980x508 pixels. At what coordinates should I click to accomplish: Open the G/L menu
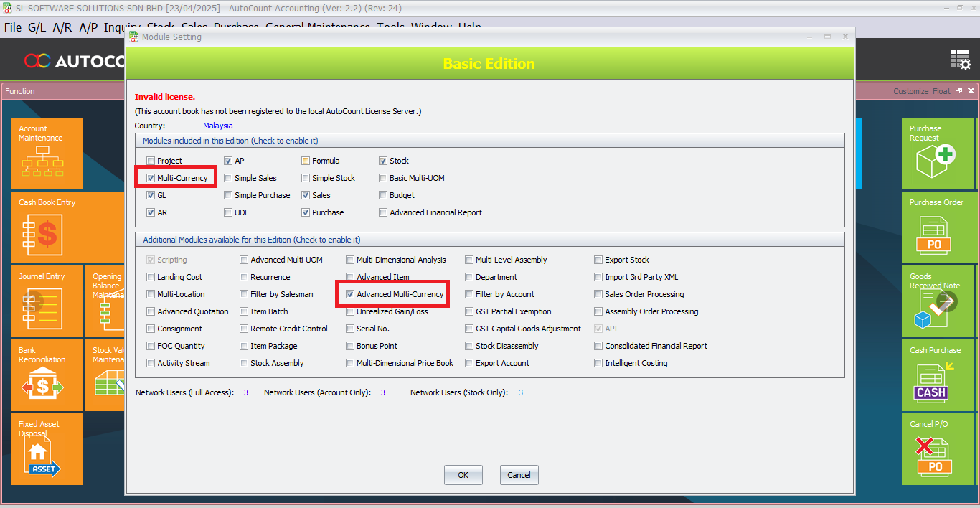tap(37, 27)
